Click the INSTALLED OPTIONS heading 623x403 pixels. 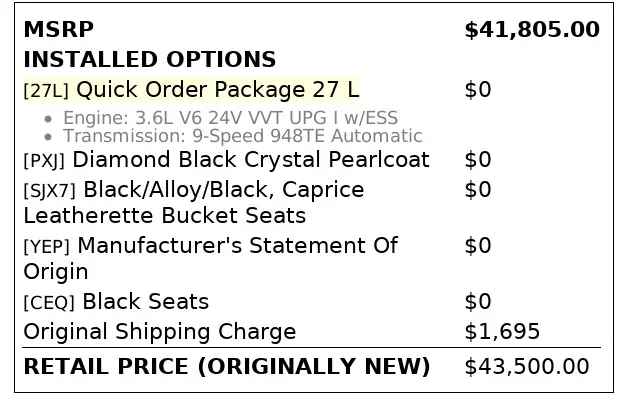tap(149, 60)
